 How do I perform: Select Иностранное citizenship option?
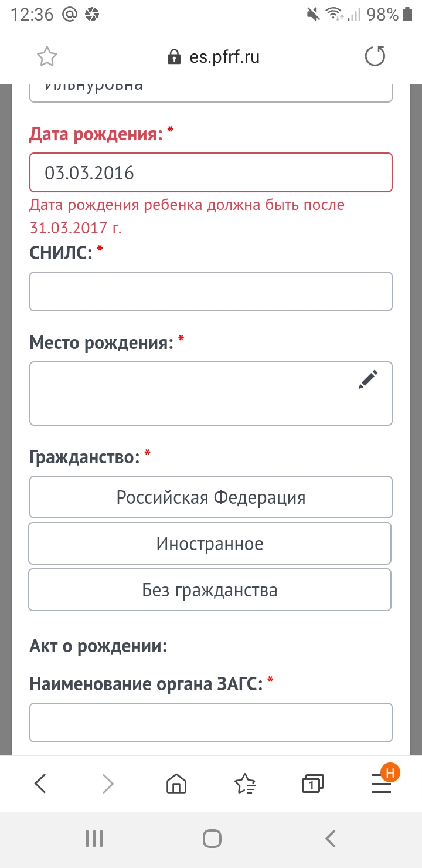pyautogui.click(x=210, y=544)
